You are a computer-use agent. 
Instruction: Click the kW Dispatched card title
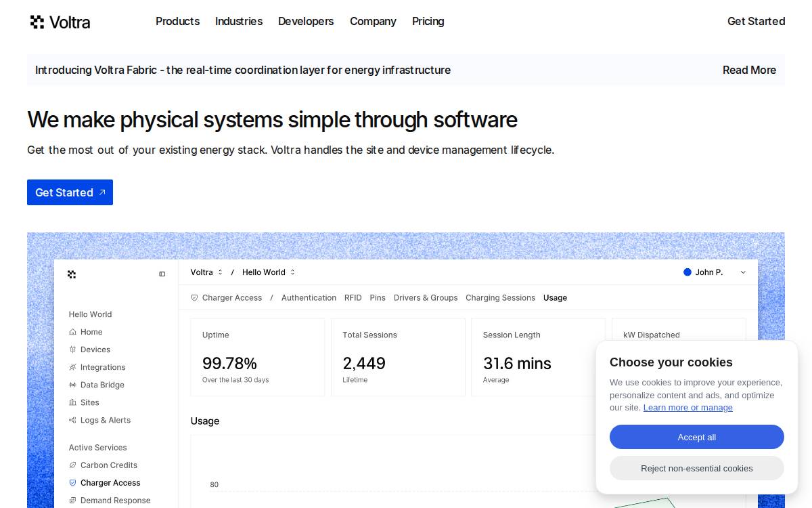tap(652, 335)
